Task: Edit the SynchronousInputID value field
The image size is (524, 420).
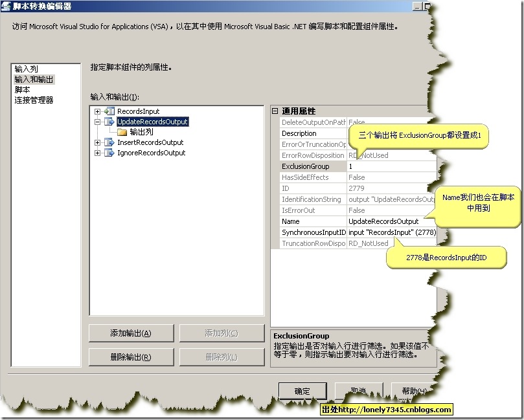Action: click(x=392, y=232)
